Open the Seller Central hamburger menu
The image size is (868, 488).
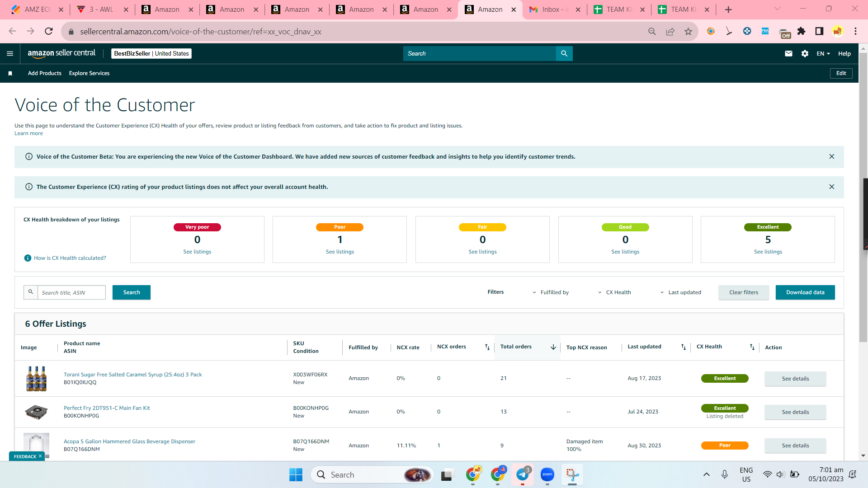tap(10, 53)
